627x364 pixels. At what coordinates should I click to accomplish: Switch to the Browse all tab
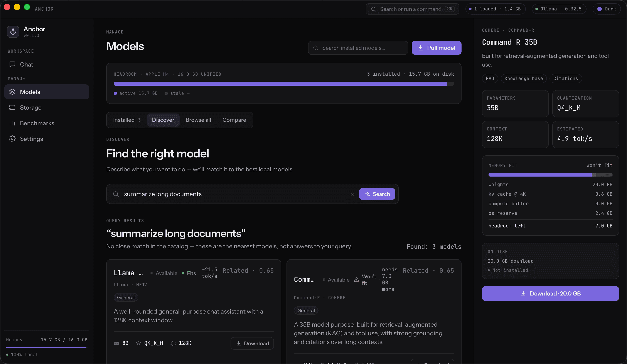point(198,120)
